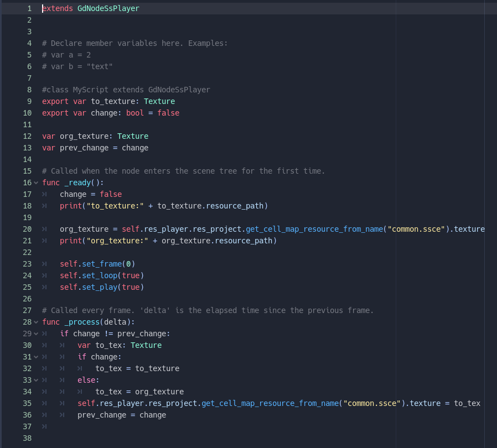This screenshot has height=448, width=497.
Task: Click line number 38 in gutter
Action: tap(27, 438)
